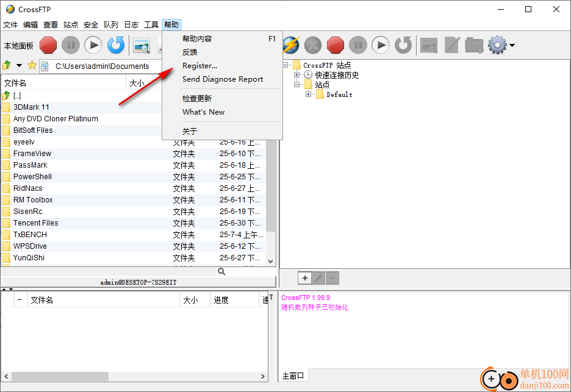Image resolution: width=571 pixels, height=392 pixels.
Task: Open the star favorites icon by the path
Action: tap(32, 65)
